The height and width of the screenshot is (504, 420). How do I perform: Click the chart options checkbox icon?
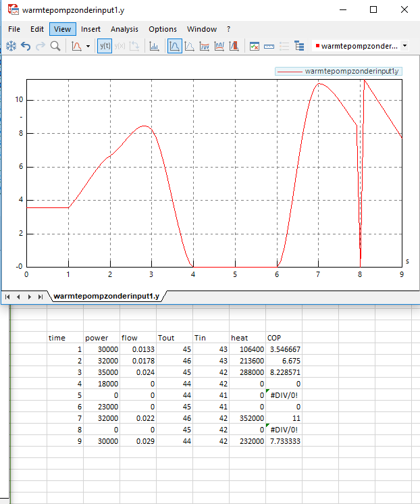coord(255,46)
